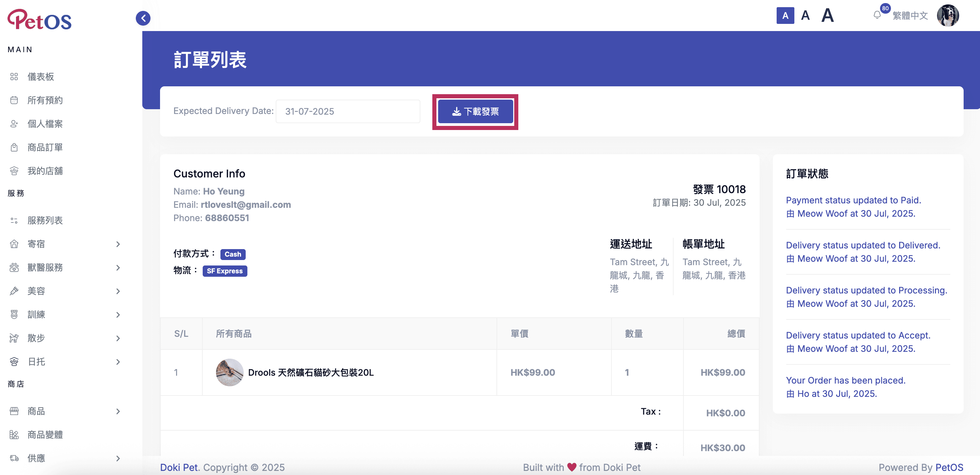Click the 單價 column header
This screenshot has width=980, height=475.
(519, 334)
